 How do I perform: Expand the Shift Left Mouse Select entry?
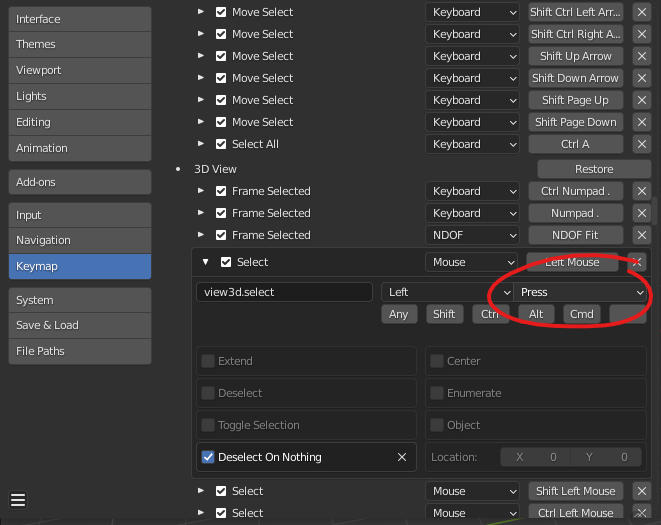[x=201, y=490]
